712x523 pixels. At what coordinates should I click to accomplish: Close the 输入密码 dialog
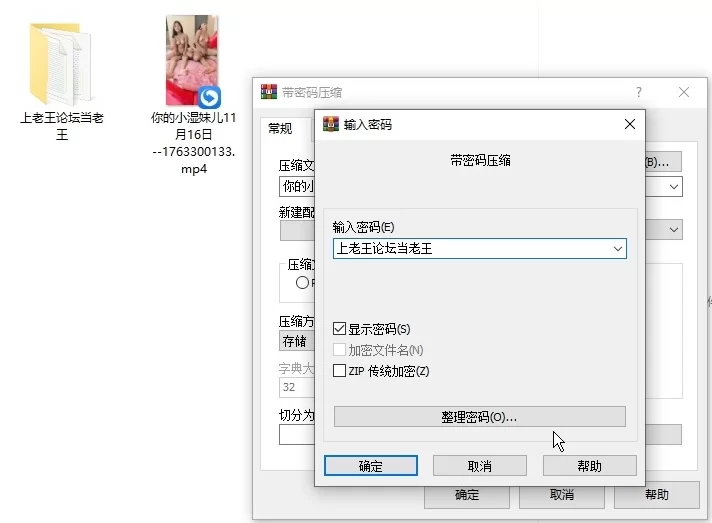coord(629,125)
